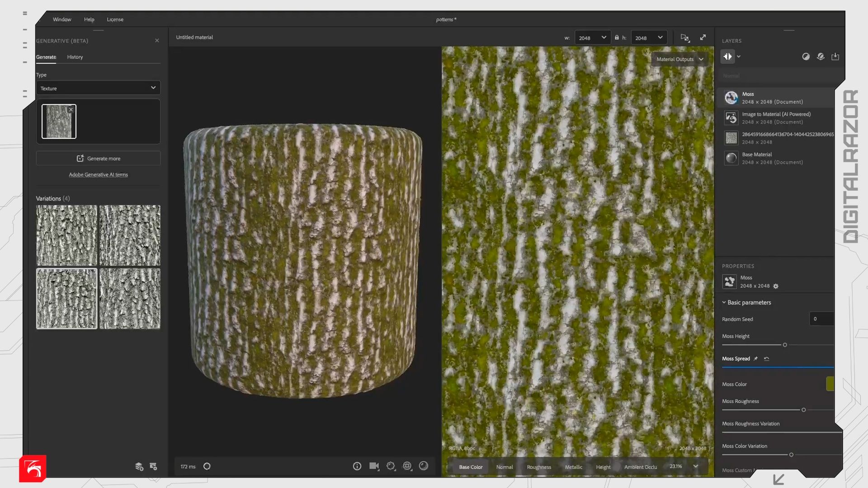Reset the Moss Spread parameter
Image resolution: width=868 pixels, height=488 pixels.
point(766,359)
